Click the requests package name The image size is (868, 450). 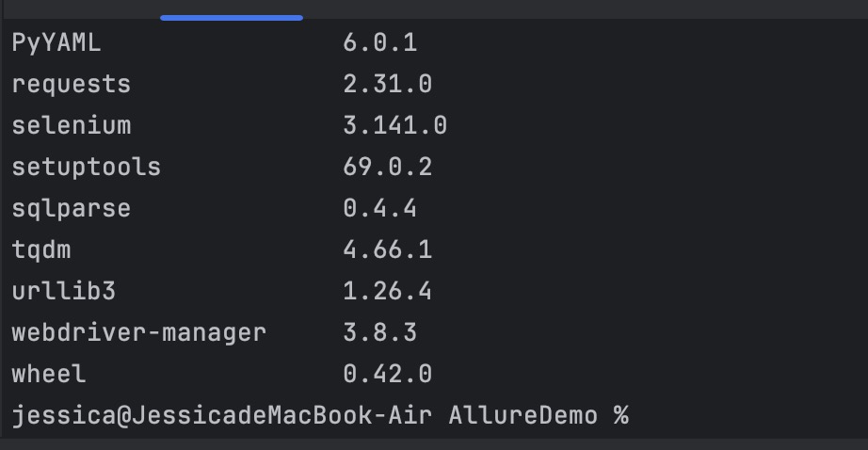(x=72, y=85)
